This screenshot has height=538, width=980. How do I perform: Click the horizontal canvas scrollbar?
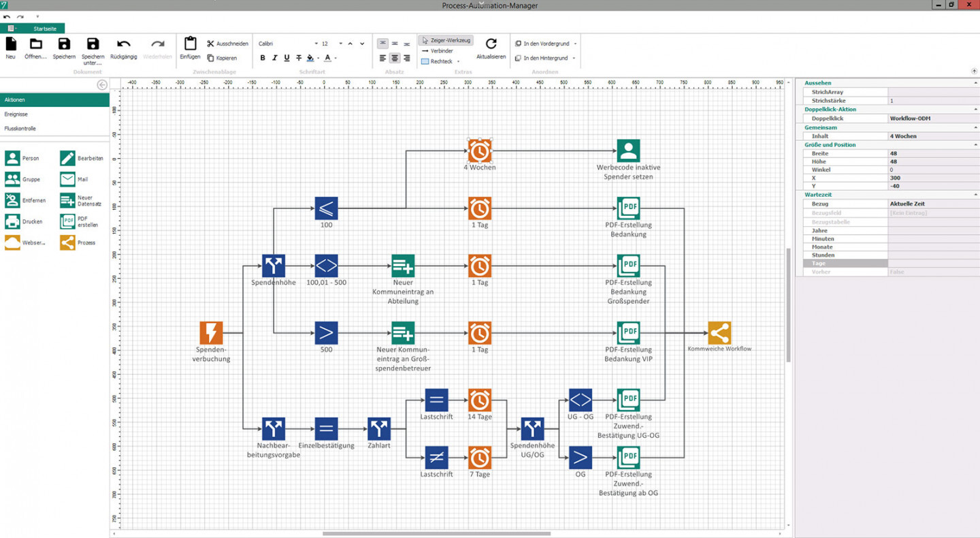coord(436,534)
